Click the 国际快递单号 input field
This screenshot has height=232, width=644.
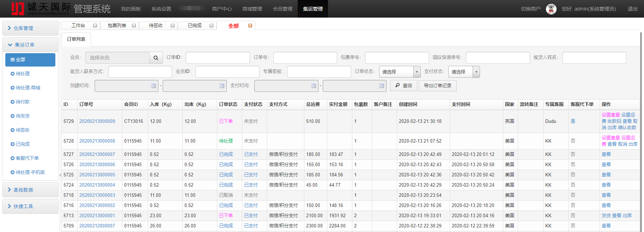pyautogui.click(x=498, y=58)
